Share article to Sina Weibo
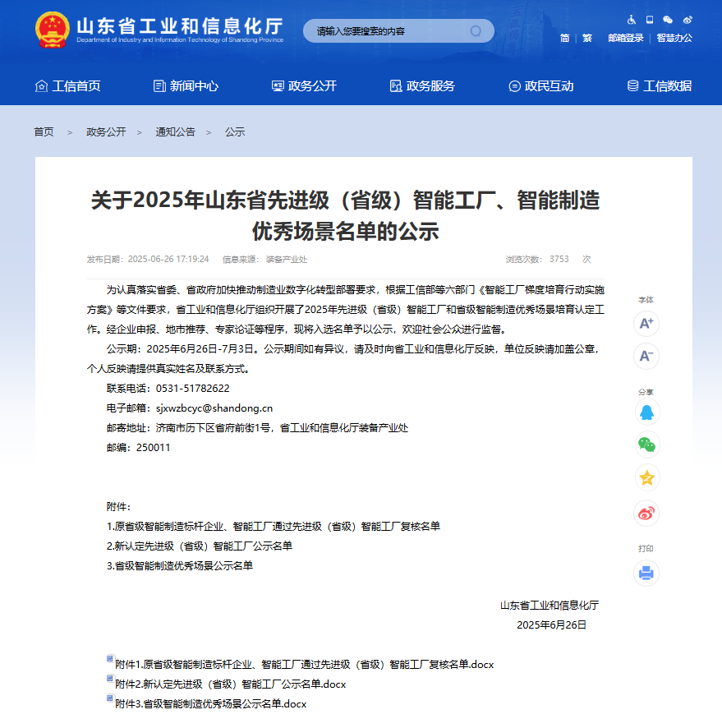 pyautogui.click(x=646, y=513)
